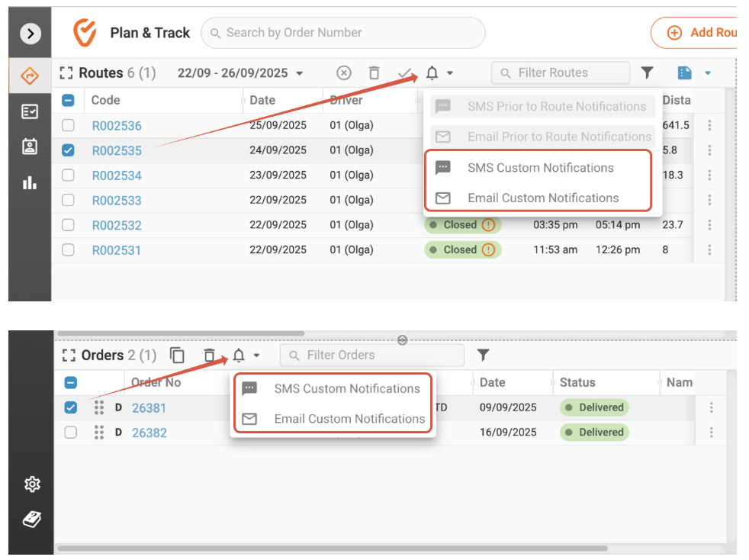The width and height of the screenshot is (749, 560).
Task: Delete selected routes with trash icon
Action: [374, 73]
